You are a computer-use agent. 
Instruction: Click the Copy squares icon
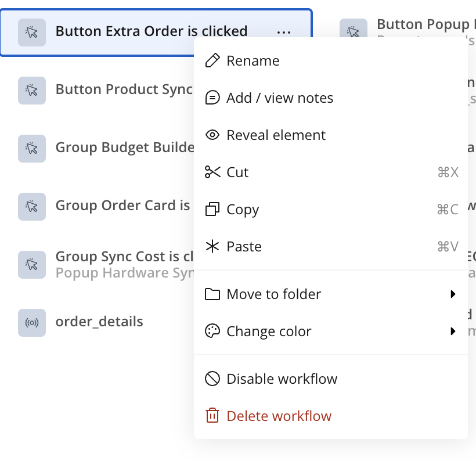click(x=213, y=210)
